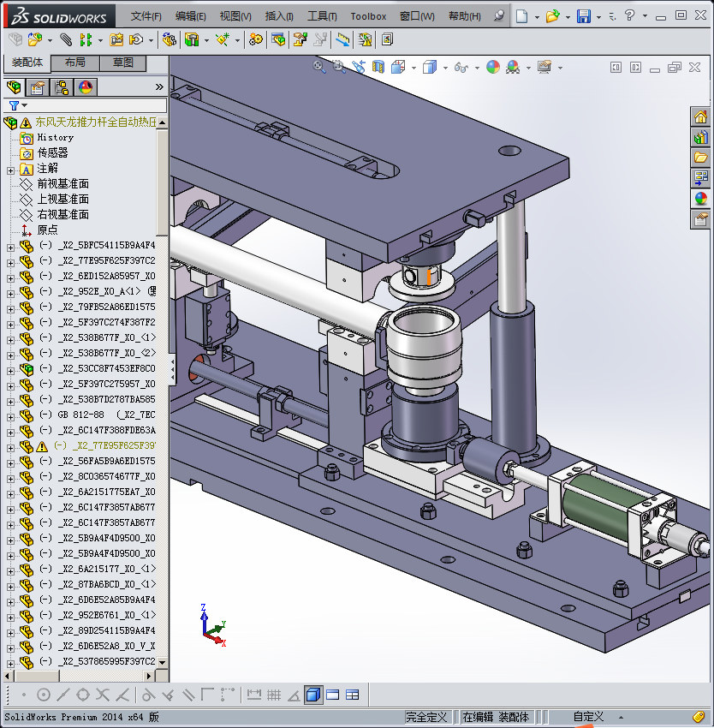Switch to the PropertyManager tab icon
The width and height of the screenshot is (714, 728).
[x=38, y=87]
